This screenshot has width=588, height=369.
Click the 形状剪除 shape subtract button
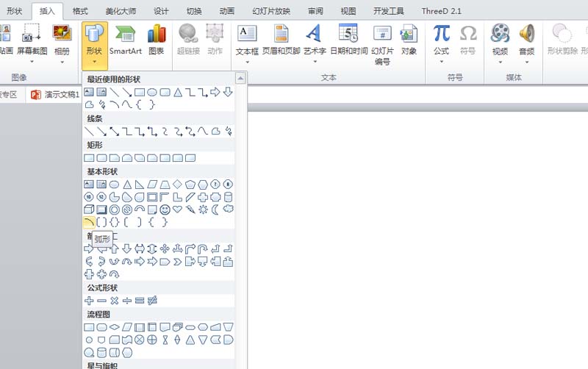[562, 40]
